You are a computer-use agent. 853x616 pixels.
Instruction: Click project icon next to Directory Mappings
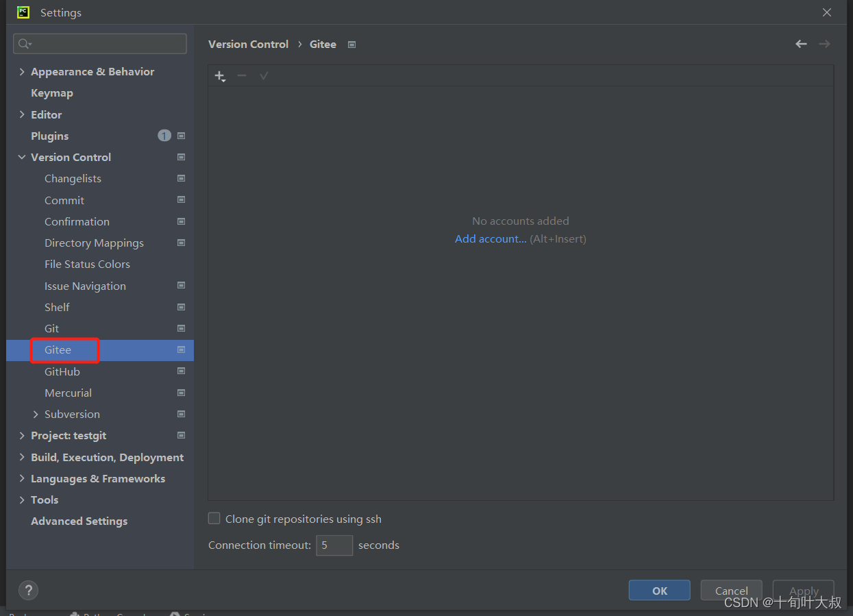(x=182, y=243)
